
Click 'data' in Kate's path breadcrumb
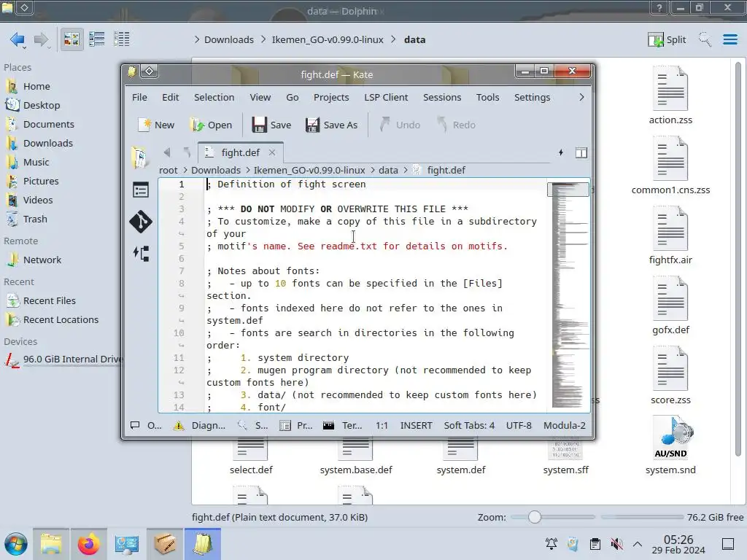pos(388,170)
